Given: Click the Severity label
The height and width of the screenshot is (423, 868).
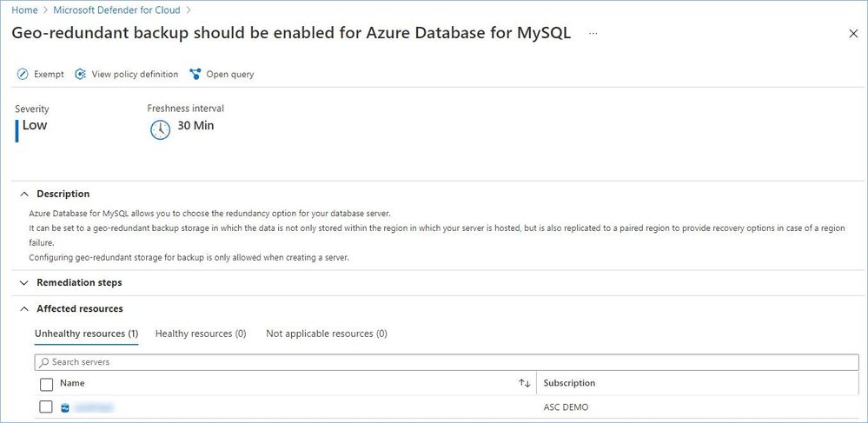Looking at the screenshot, I should pyautogui.click(x=31, y=109).
